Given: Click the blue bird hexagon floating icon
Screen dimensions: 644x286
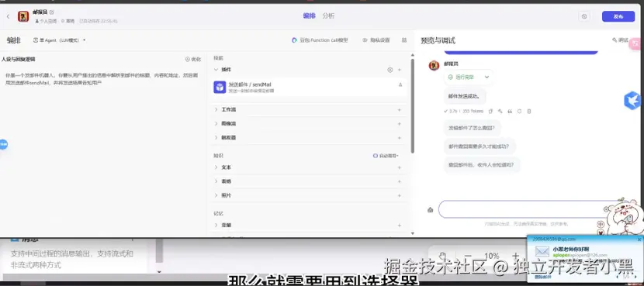Looking at the screenshot, I should click(x=633, y=101).
